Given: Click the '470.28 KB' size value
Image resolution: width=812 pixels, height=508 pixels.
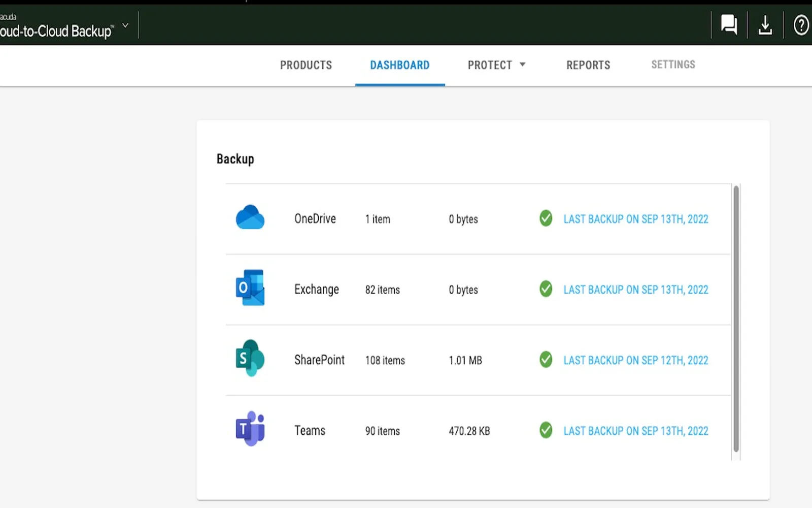Looking at the screenshot, I should pyautogui.click(x=469, y=431).
